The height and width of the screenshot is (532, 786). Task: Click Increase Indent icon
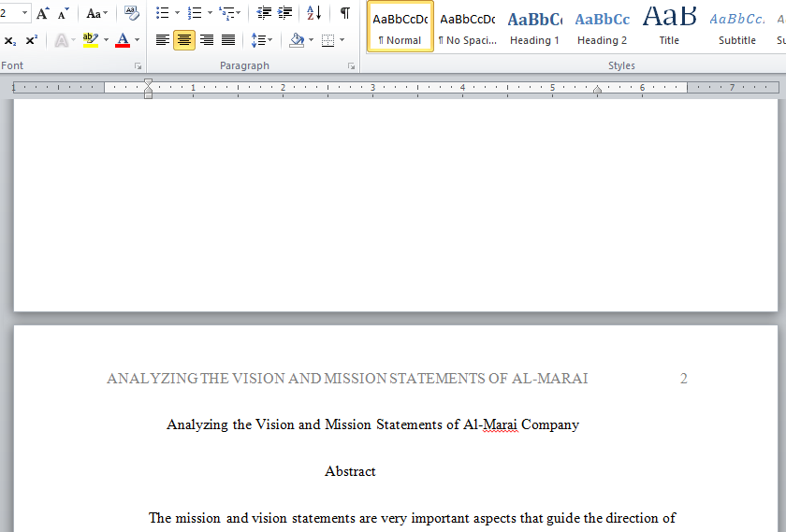pos(284,13)
